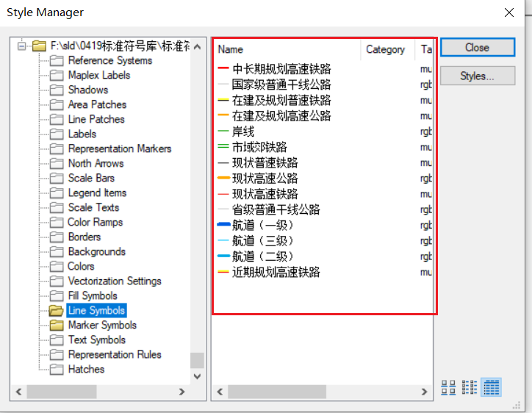Open the Reference Systems folder
The image size is (532, 413).
(110, 60)
